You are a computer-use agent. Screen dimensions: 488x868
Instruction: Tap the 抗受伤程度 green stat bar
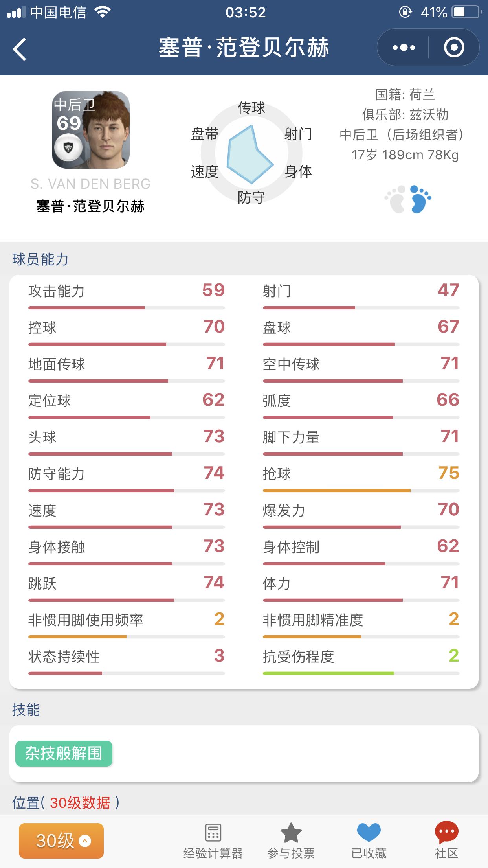328,673
